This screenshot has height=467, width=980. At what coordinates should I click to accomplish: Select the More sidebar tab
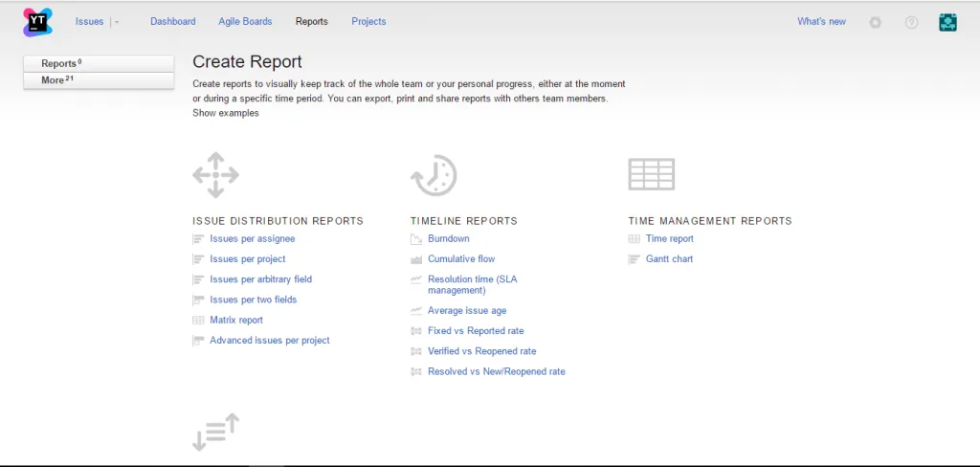pos(99,80)
